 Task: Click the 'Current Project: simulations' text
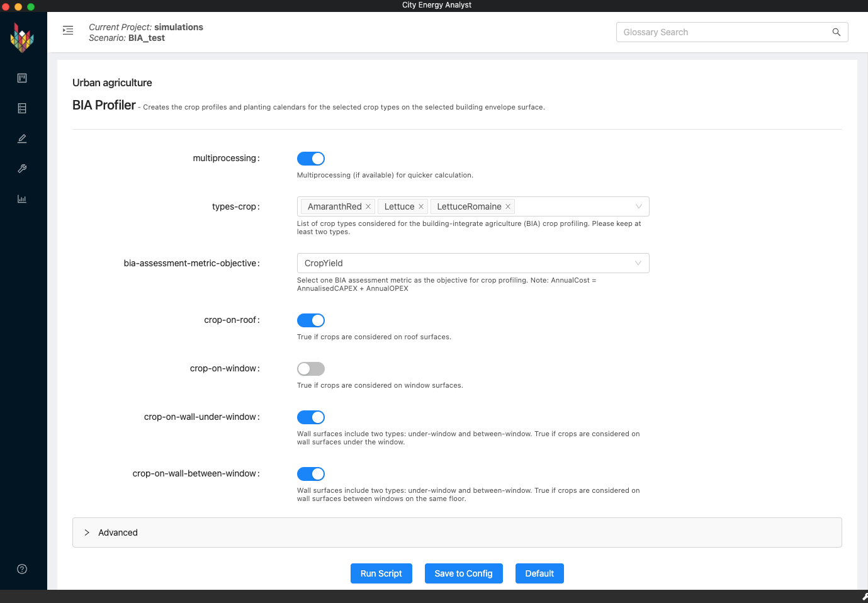(x=146, y=27)
